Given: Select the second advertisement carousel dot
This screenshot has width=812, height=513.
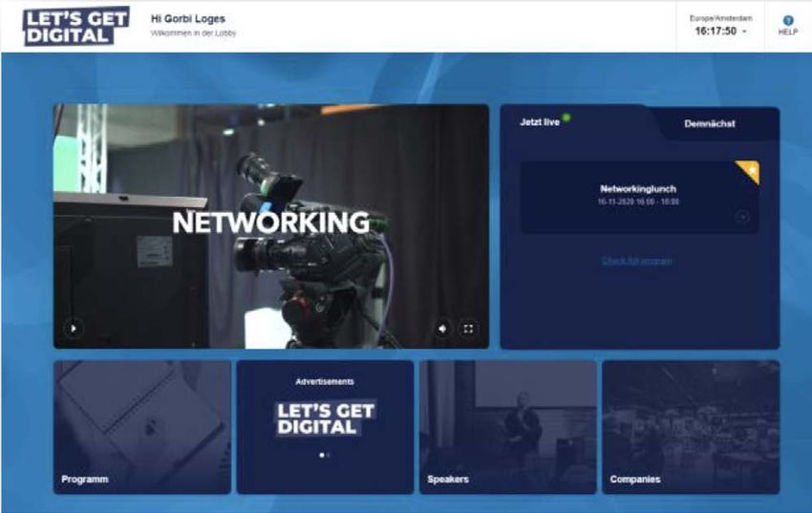Looking at the screenshot, I should tap(329, 455).
